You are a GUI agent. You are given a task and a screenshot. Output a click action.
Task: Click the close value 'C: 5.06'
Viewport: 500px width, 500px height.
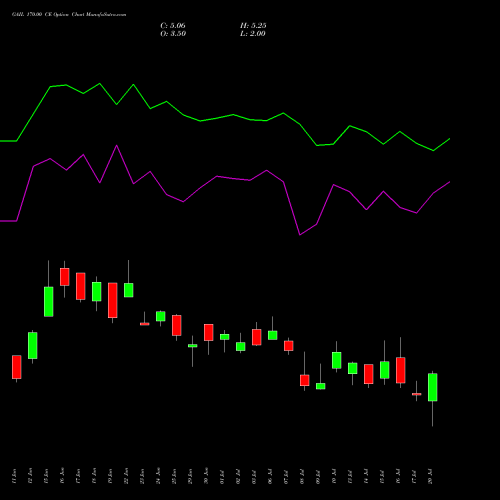pyautogui.click(x=173, y=26)
